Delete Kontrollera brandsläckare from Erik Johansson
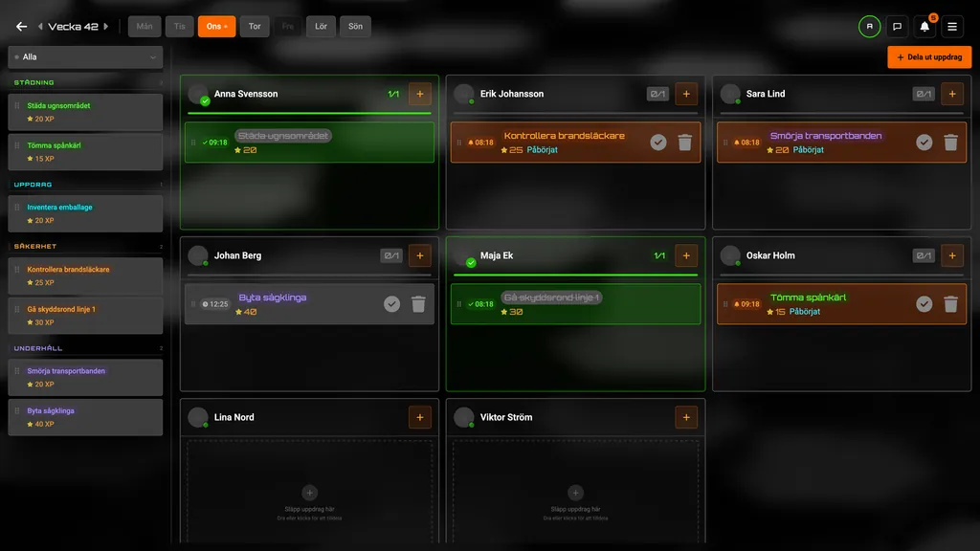This screenshot has width=980, height=551. [685, 143]
